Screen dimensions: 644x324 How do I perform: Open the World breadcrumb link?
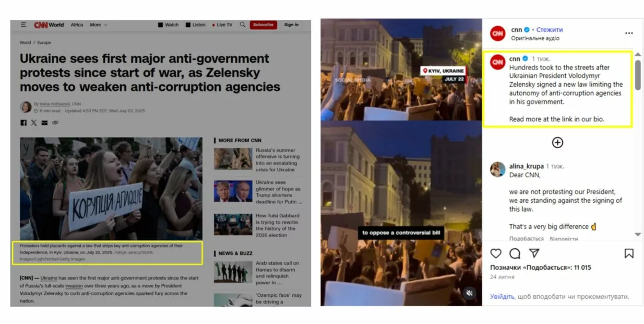[x=25, y=42]
